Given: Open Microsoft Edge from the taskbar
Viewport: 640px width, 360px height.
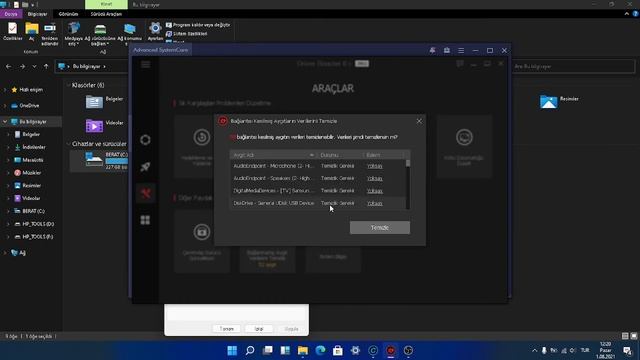Looking at the screenshot, I should 320,351.
